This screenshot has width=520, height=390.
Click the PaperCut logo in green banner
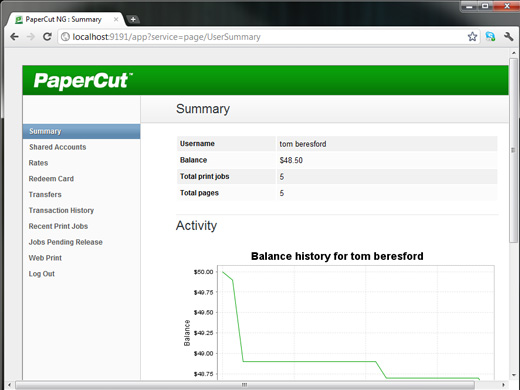83,81
